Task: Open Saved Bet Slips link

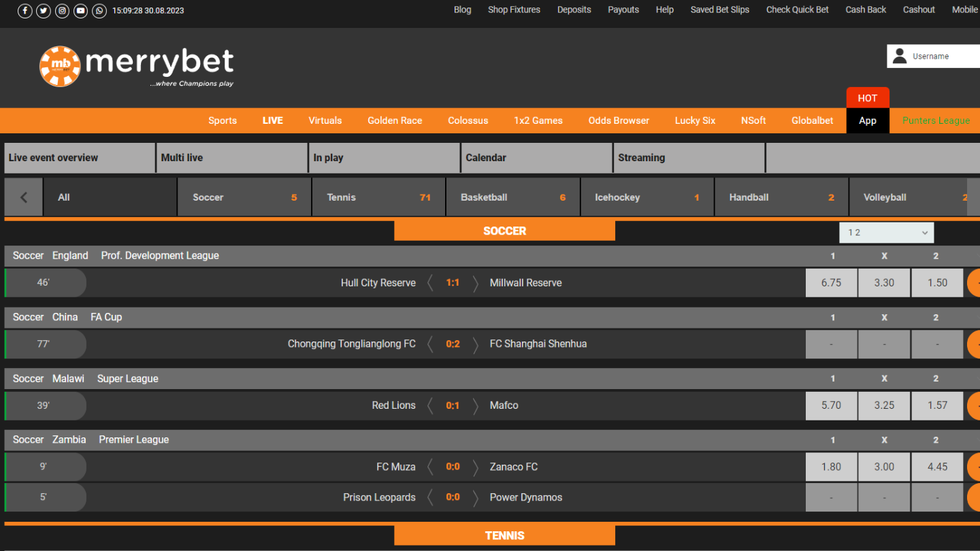Action: (720, 10)
